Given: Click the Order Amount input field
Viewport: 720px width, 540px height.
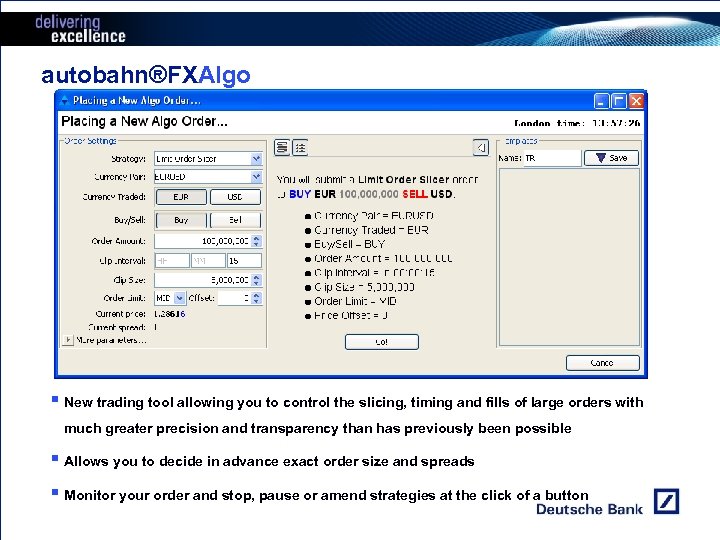Looking at the screenshot, I should (x=203, y=241).
